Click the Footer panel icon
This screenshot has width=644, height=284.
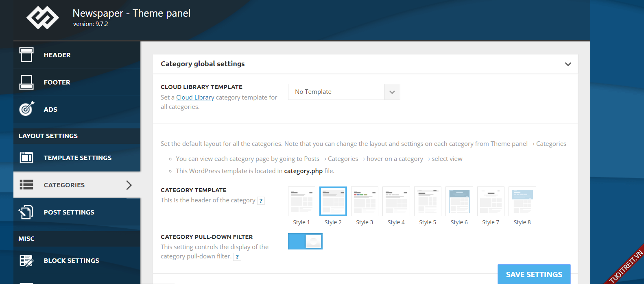26,82
